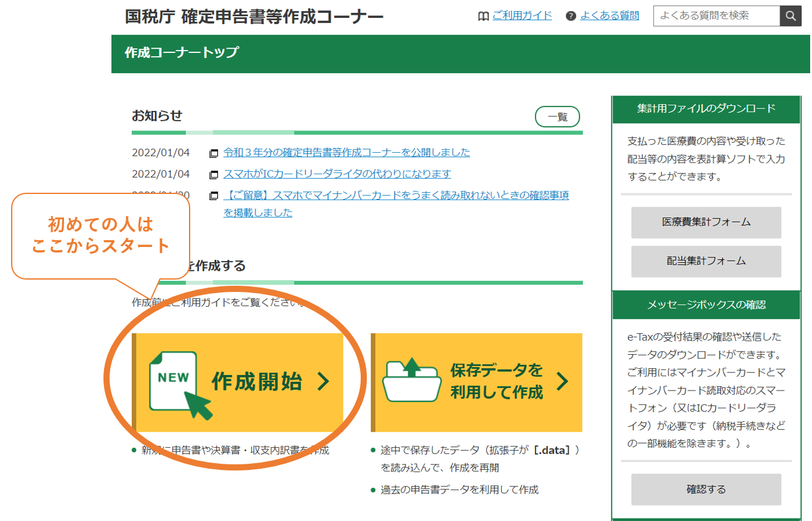Screen dimensions: 812x521
Task: Click the chevron arrow on 作成開始 button
Action: point(323,382)
